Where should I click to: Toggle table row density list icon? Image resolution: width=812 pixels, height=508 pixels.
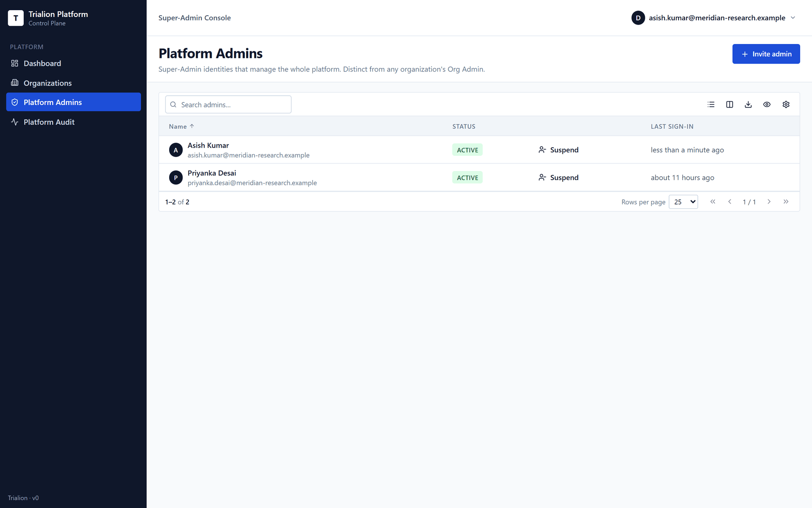(711, 105)
